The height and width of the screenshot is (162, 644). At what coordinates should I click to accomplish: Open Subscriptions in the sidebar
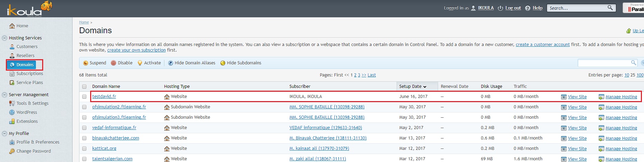tap(26, 74)
